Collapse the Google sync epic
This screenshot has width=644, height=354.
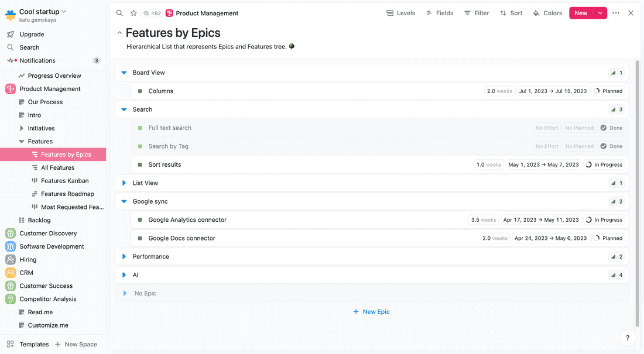124,201
